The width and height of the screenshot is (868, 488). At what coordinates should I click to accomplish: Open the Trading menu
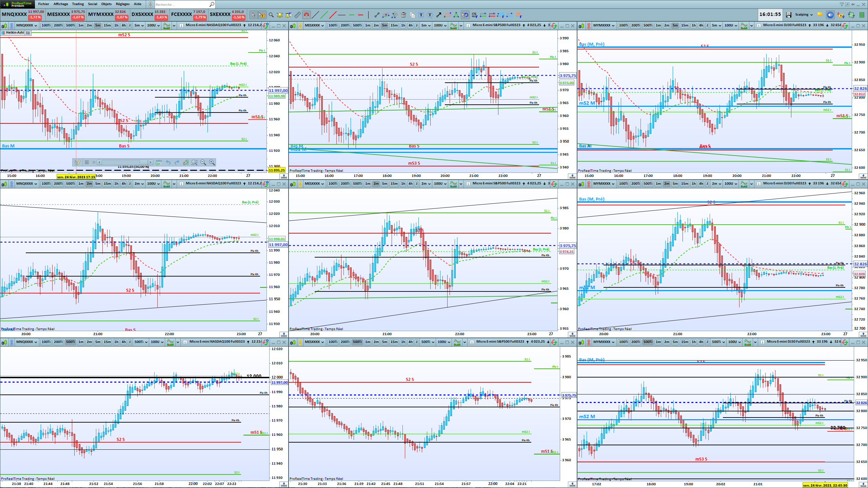(x=78, y=4)
